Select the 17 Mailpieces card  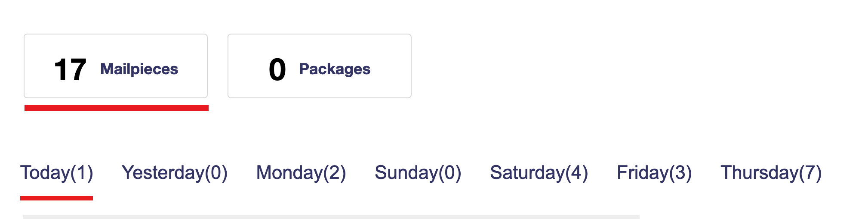tap(115, 66)
